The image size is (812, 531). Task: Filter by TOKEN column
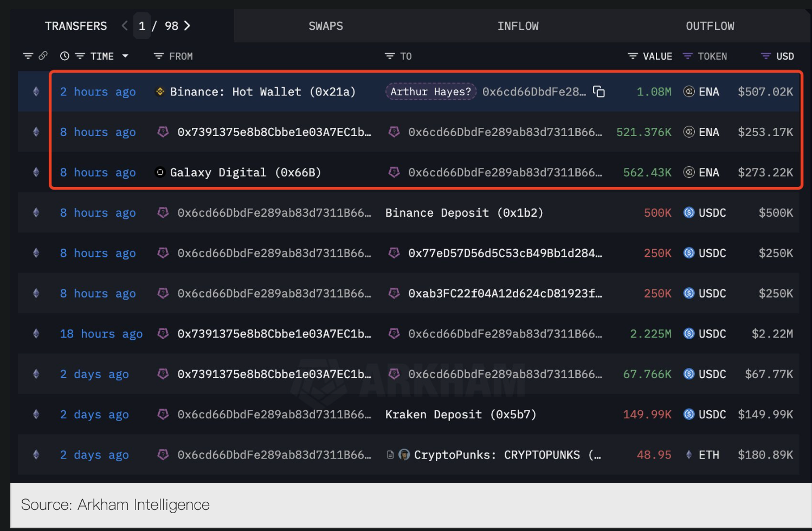click(x=687, y=56)
